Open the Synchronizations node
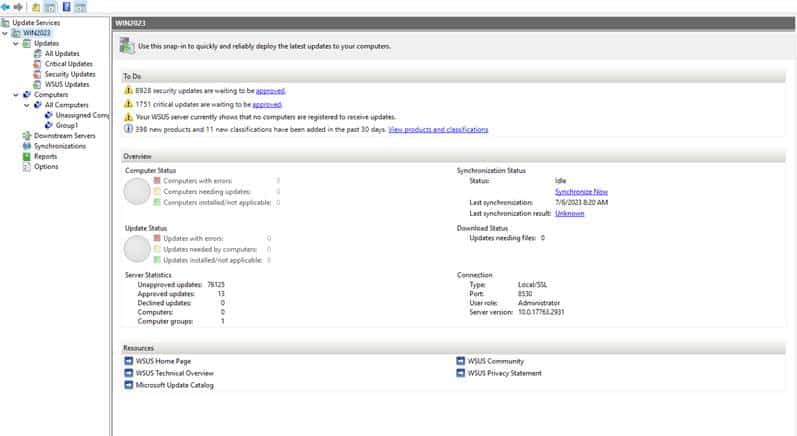Screen dimensions: 797x436 58,146
